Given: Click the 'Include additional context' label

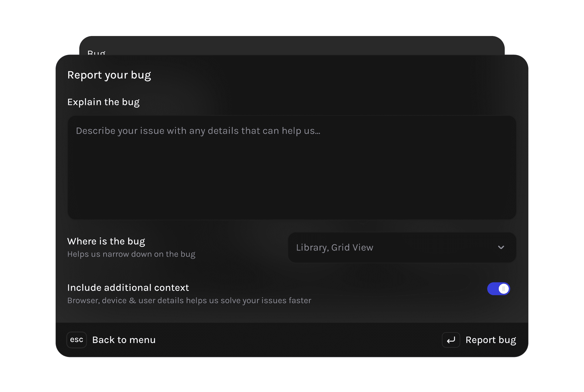Looking at the screenshot, I should click(128, 288).
